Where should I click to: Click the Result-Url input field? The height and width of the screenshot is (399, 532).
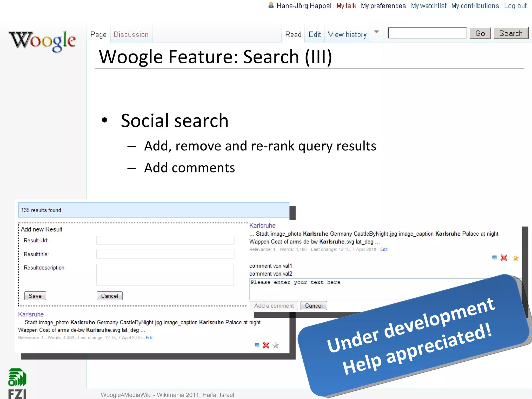[165, 240]
